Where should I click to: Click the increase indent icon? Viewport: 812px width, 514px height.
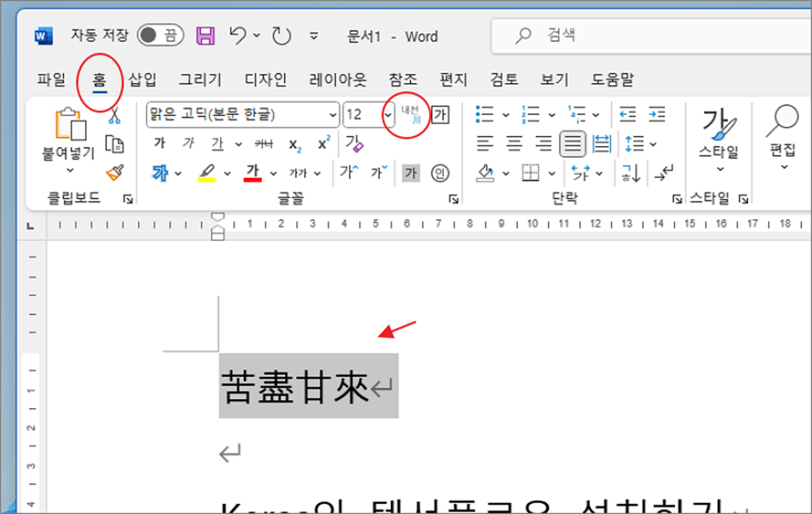[x=657, y=115]
